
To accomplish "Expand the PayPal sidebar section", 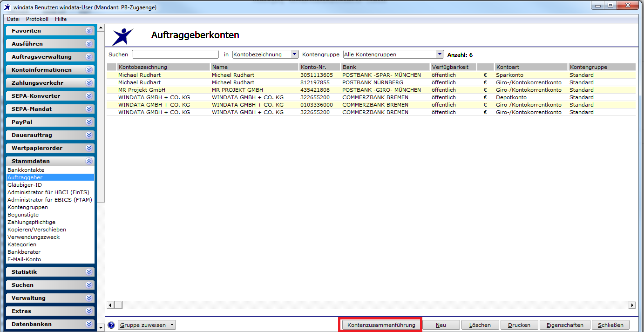I will tap(50, 122).
